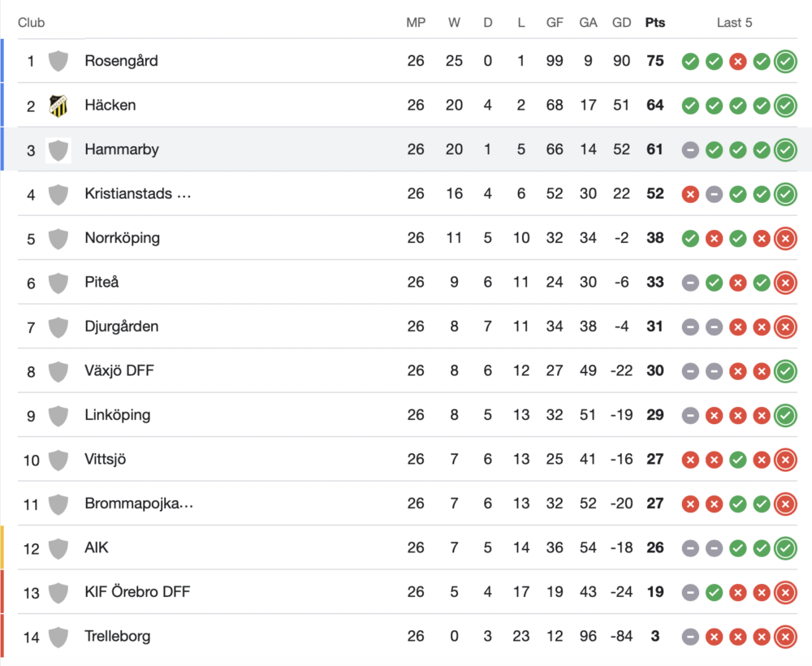This screenshot has height=666, width=812.
Task: Click Trelleborg's circled latest loss icon
Action: coord(785,637)
